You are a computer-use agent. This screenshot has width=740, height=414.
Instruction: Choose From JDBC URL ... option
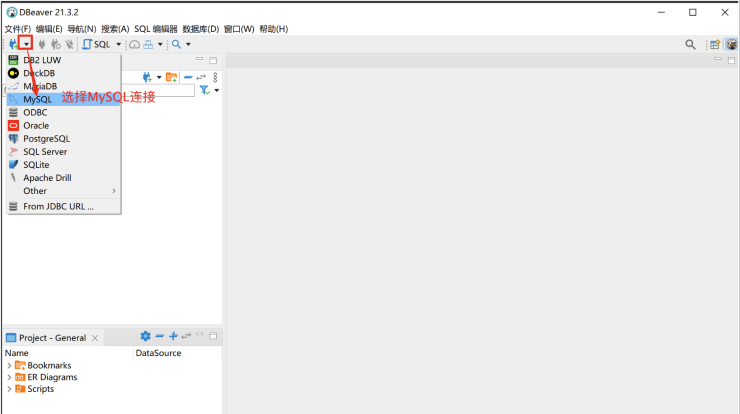coord(64,206)
